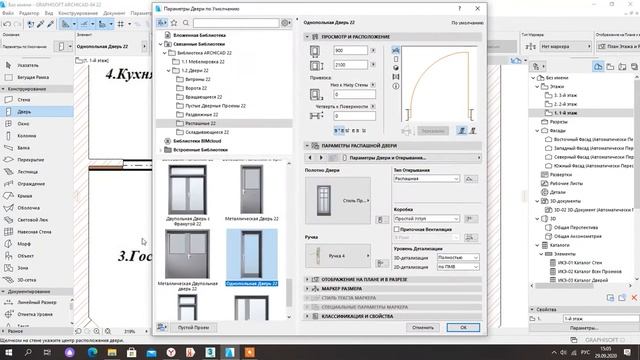Screen dimensions: 640x360
Task: Click the Параметры button in navigator properties
Action: click(584, 328)
